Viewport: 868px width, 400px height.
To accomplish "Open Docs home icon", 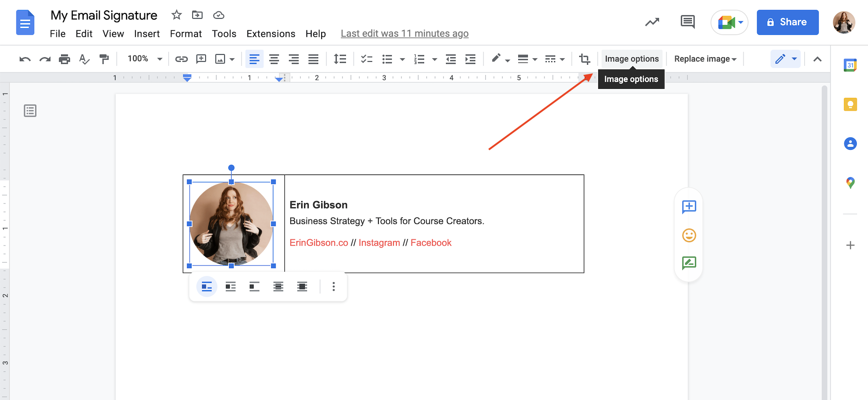I will pyautogui.click(x=25, y=23).
